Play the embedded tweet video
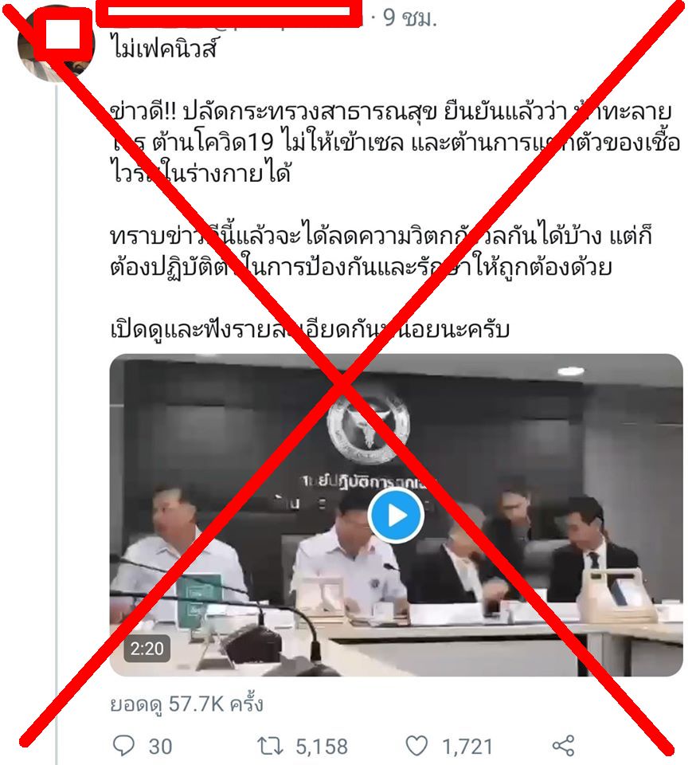The width and height of the screenshot is (700, 765). pyautogui.click(x=395, y=516)
